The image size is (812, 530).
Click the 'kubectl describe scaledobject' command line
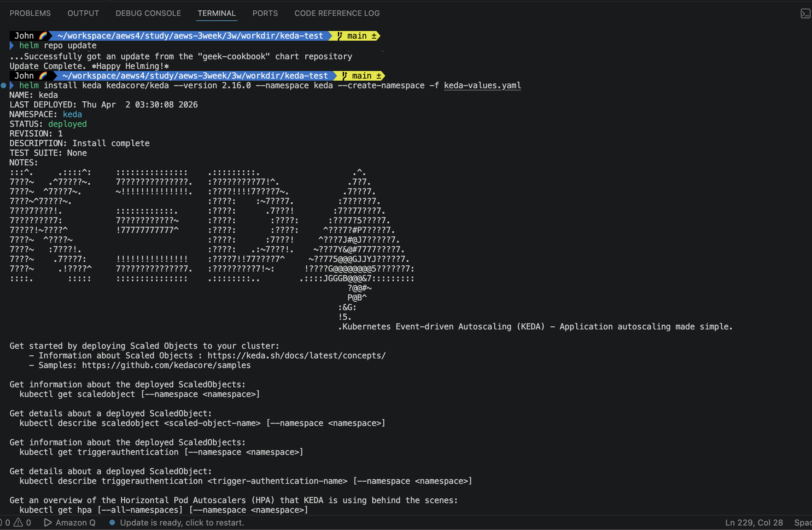(x=202, y=423)
